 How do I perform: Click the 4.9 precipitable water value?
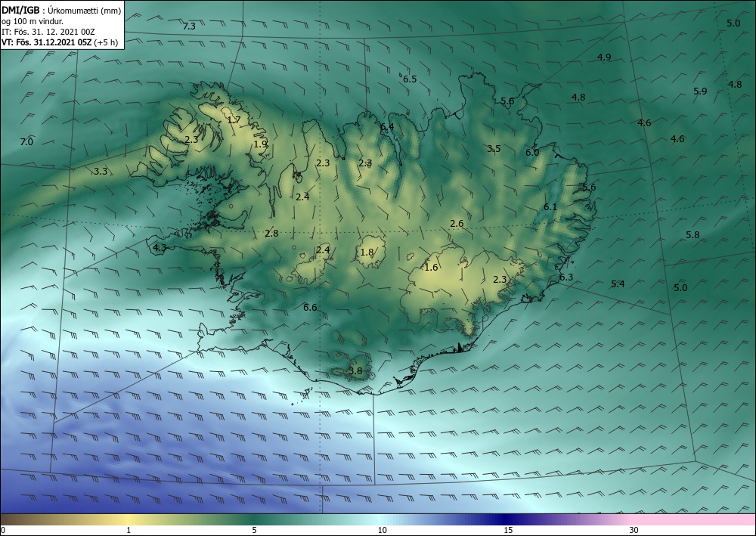604,57
